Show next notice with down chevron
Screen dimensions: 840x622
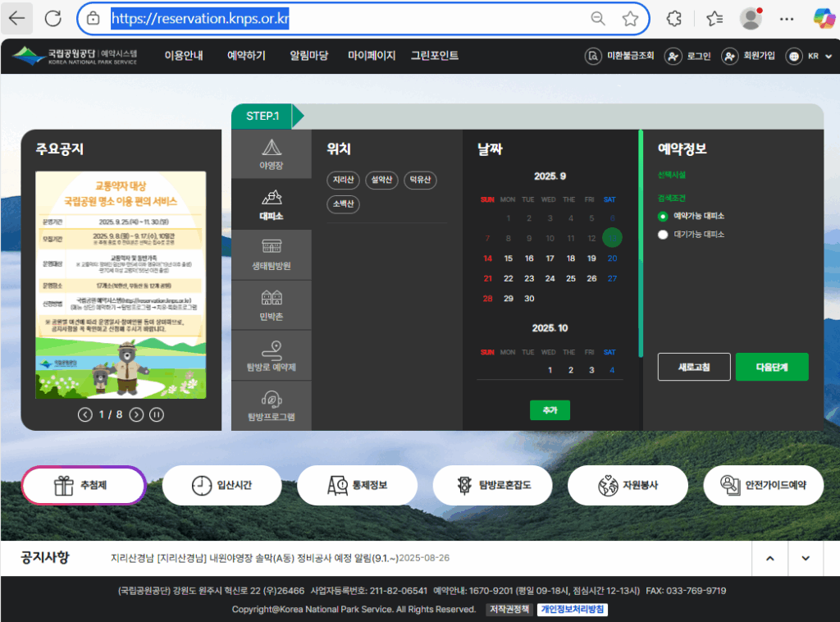(x=806, y=559)
